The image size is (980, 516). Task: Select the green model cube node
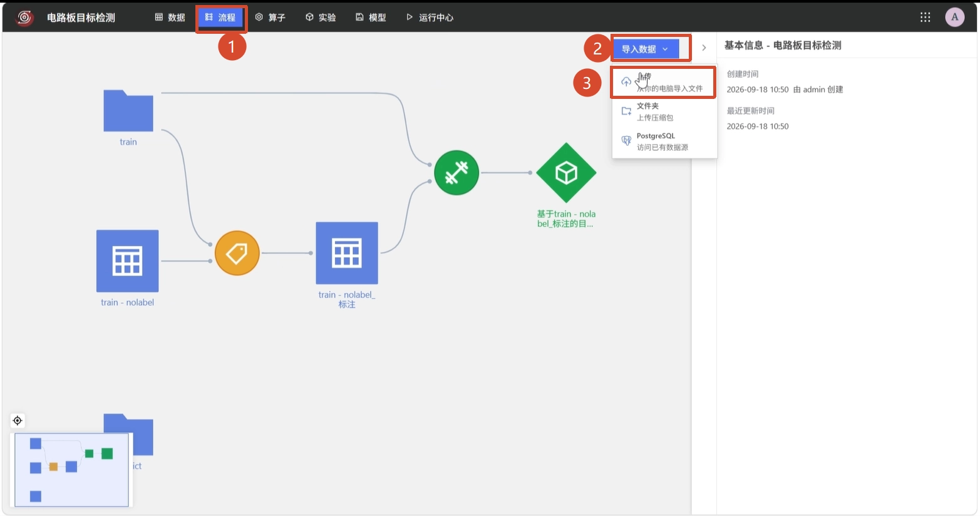point(566,173)
